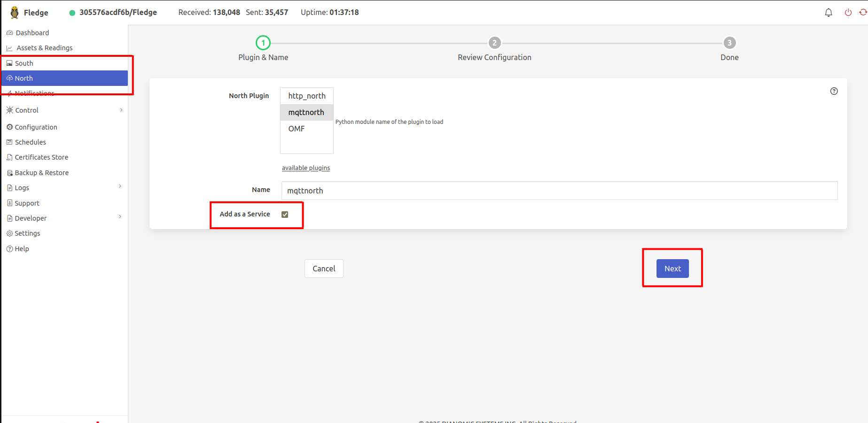The image size is (868, 423).
Task: Select http_north in the plugin list
Action: click(307, 96)
